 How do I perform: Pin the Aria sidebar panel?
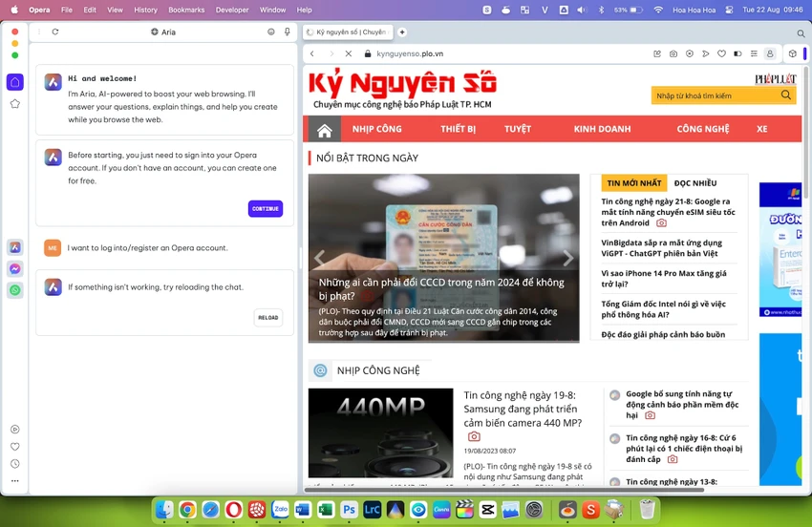pyautogui.click(x=287, y=32)
